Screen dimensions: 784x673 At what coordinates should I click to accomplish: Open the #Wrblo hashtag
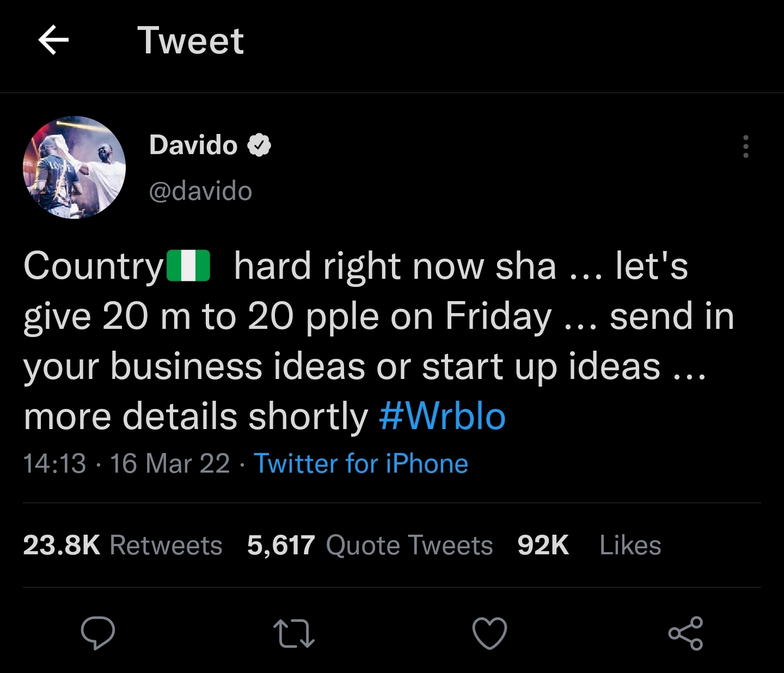[442, 417]
